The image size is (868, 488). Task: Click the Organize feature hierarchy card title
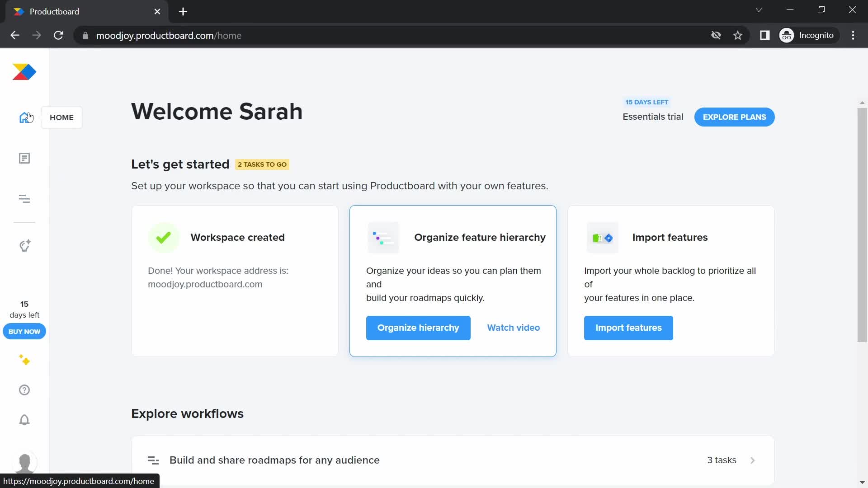[x=480, y=238]
